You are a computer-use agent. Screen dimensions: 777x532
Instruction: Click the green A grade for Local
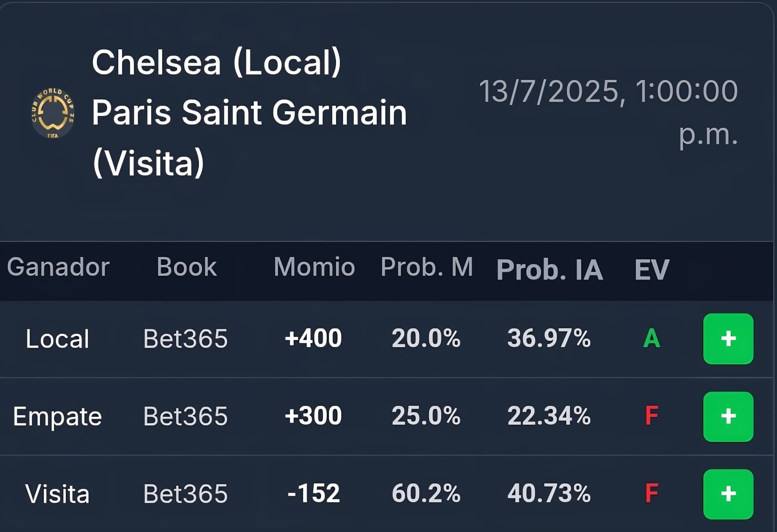point(652,338)
